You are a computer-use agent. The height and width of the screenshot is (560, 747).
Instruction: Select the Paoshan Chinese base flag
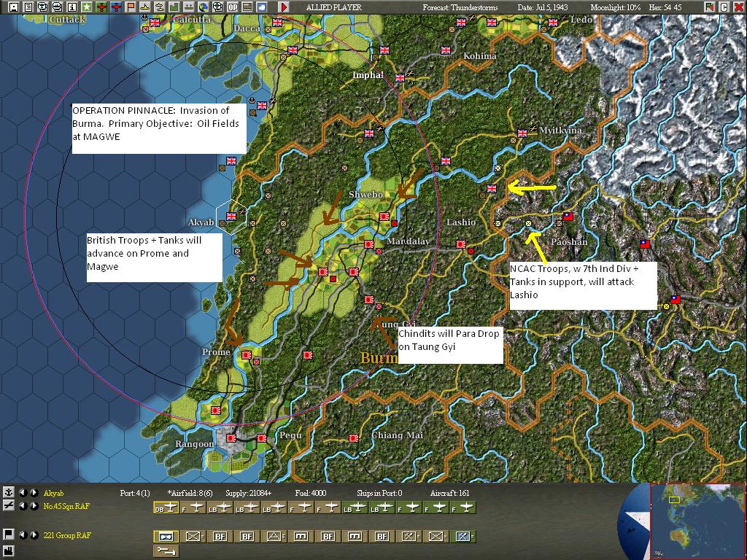point(568,216)
